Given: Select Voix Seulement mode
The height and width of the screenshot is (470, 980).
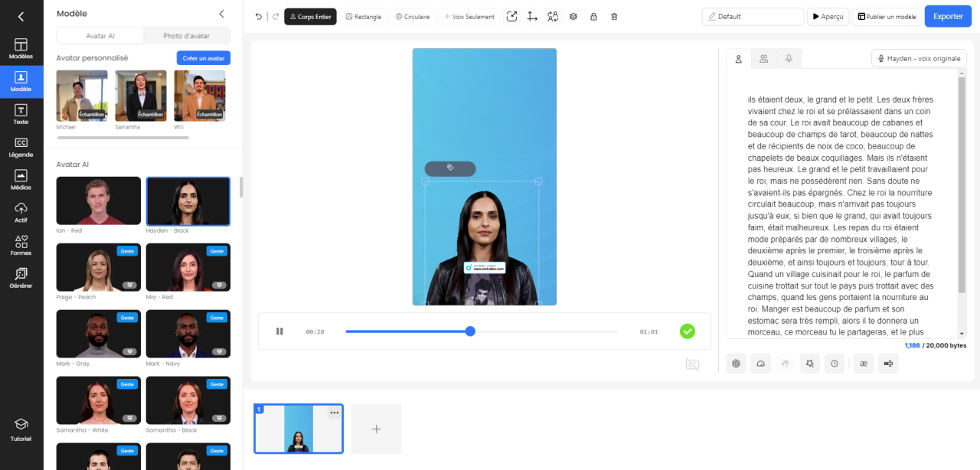Looking at the screenshot, I should click(469, 16).
